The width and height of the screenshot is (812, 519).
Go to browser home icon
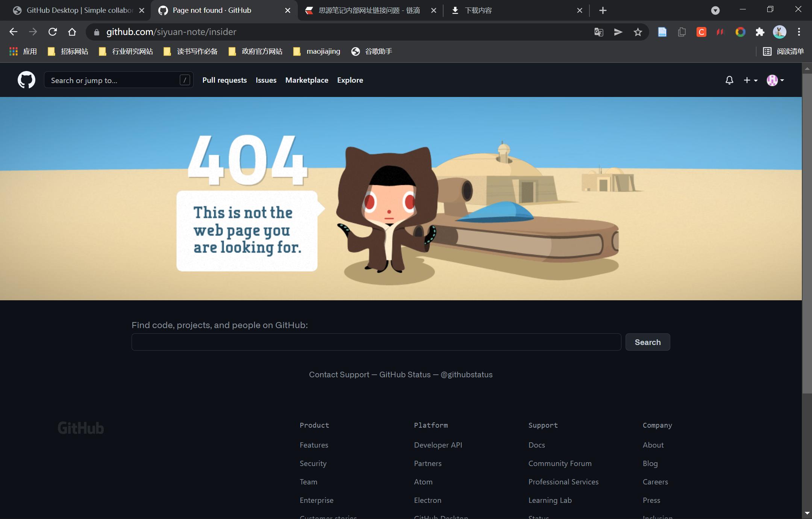[72, 32]
